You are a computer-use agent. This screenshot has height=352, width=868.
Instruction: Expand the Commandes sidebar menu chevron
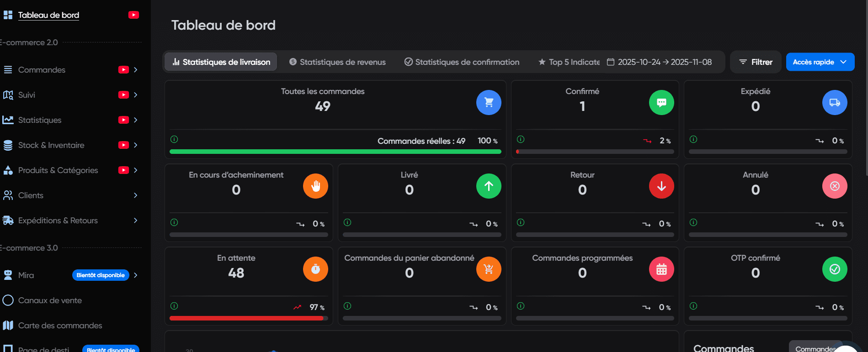pos(135,70)
